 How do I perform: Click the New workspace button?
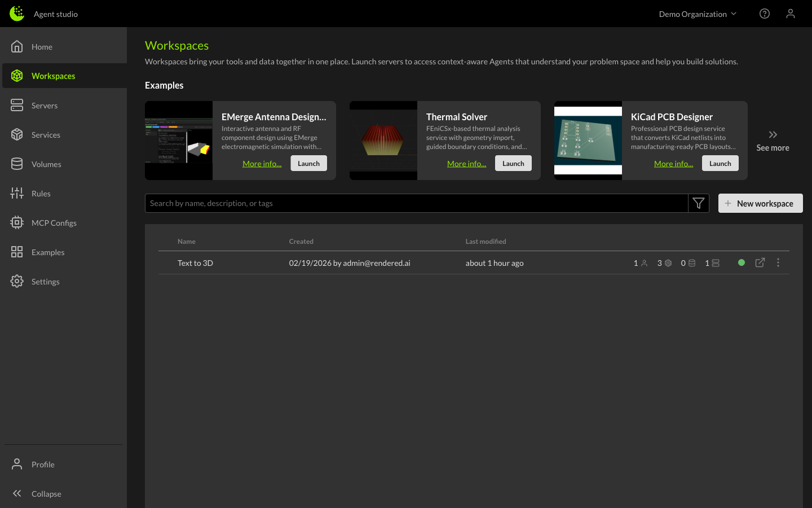pyautogui.click(x=760, y=203)
